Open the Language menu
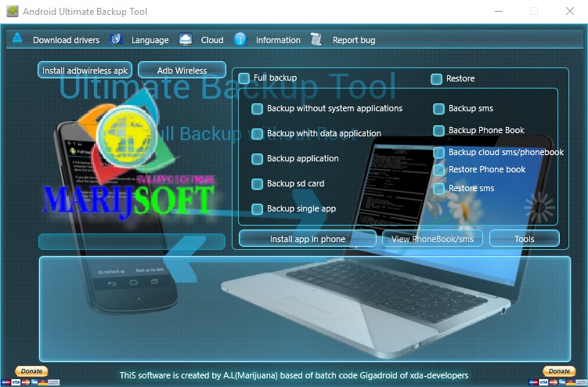This screenshot has width=588, height=387. point(150,40)
